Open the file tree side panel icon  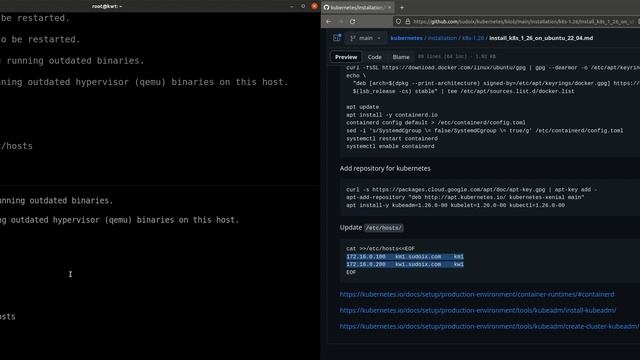click(337, 38)
